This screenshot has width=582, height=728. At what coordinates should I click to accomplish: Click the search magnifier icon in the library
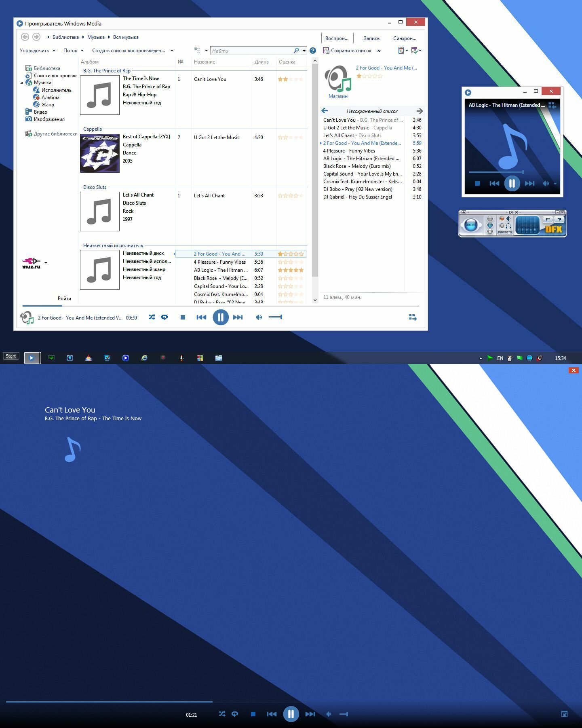click(296, 51)
